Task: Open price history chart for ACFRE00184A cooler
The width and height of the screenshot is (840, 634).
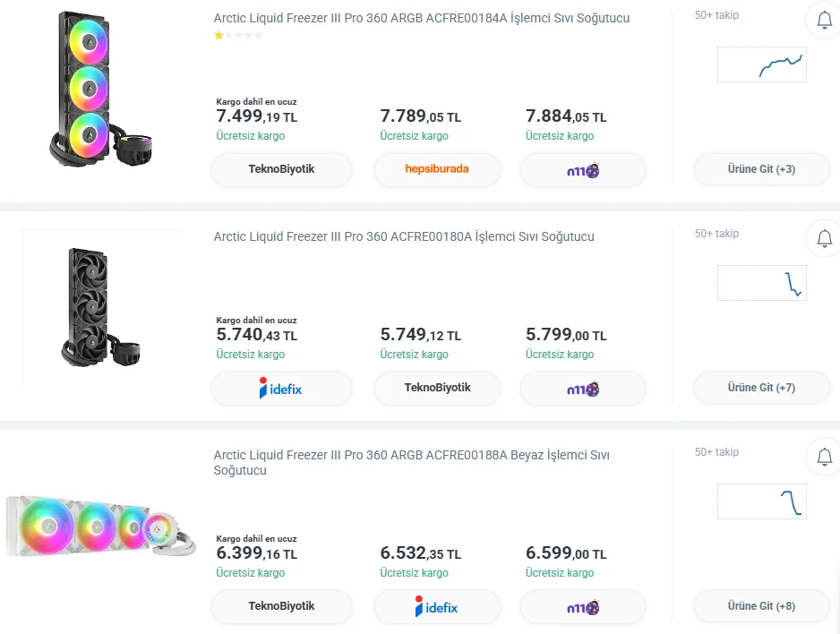Action: (761, 64)
